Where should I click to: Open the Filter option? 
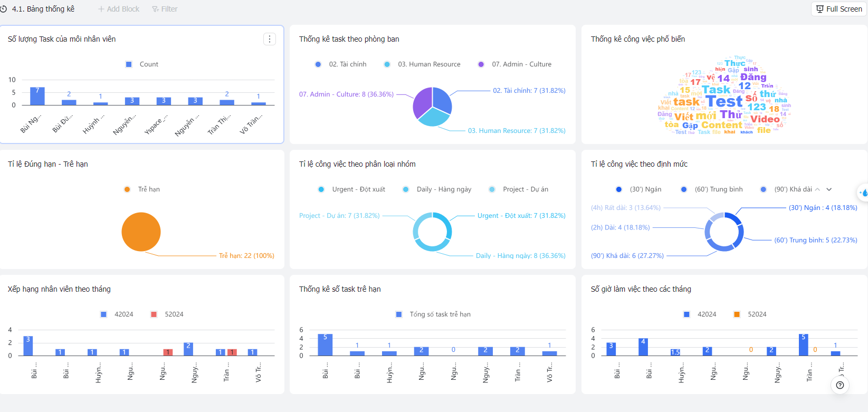click(165, 9)
